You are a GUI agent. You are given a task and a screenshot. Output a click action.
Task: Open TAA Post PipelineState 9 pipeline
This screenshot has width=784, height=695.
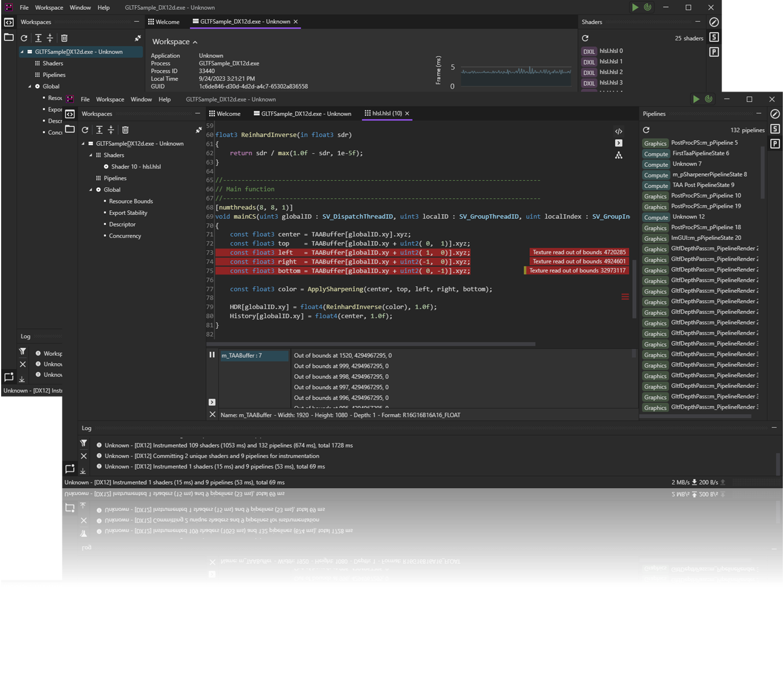[703, 185]
